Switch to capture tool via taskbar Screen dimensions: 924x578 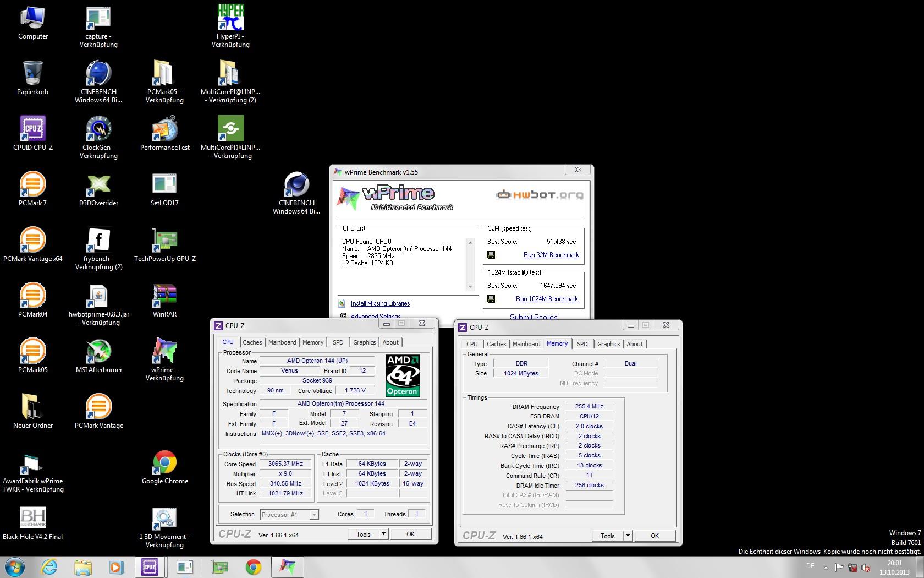(185, 567)
